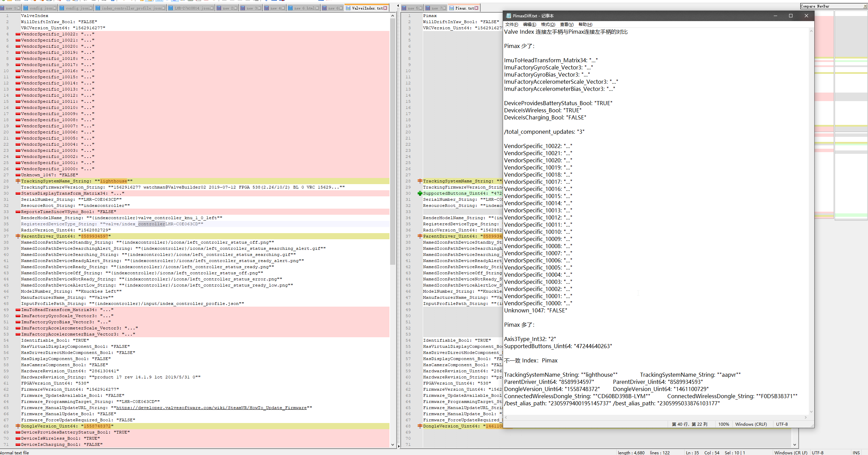Click 'Normal text file' status label
The height and width of the screenshot is (455, 868).
(x=15, y=453)
